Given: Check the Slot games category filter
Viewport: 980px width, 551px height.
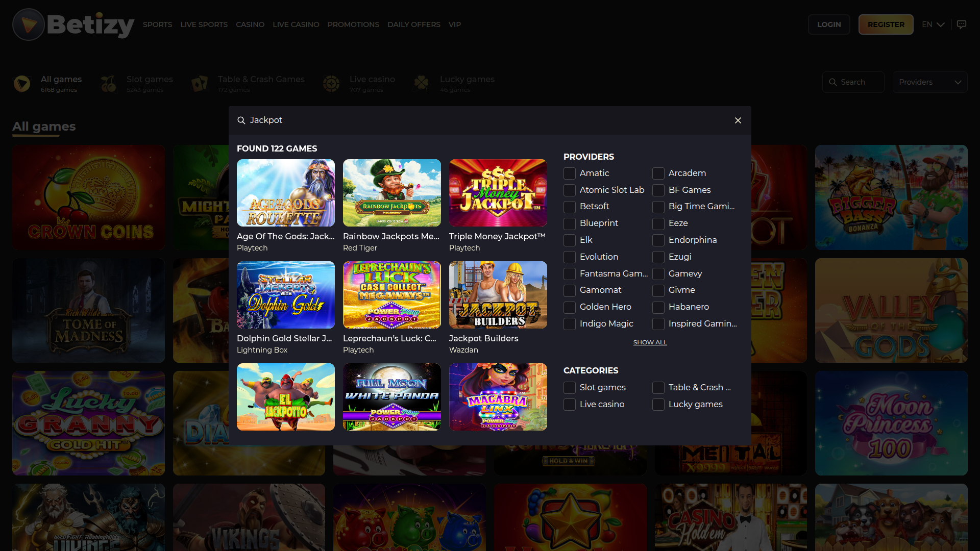Looking at the screenshot, I should 569,388.
